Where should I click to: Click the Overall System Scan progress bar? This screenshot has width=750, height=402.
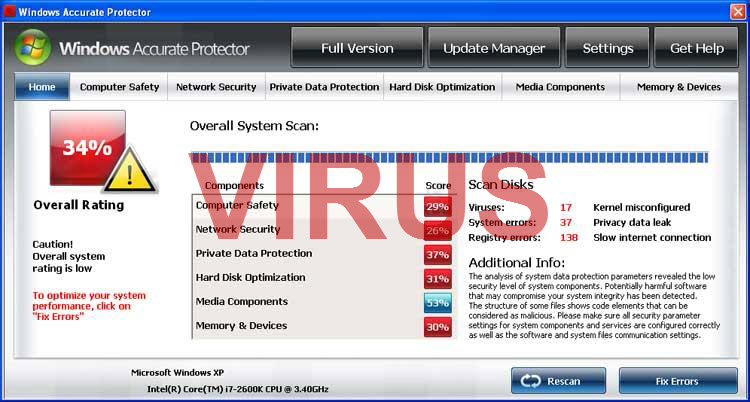(449, 158)
